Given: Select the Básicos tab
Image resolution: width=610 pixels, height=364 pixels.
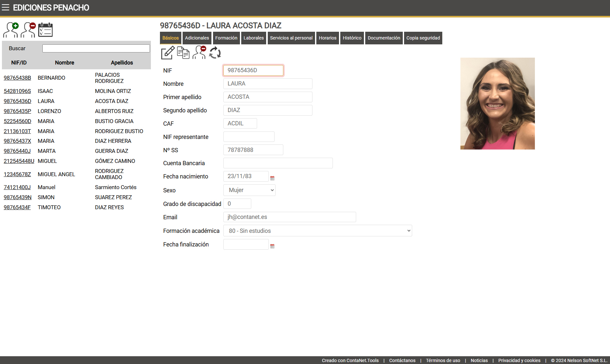Looking at the screenshot, I should point(171,38).
